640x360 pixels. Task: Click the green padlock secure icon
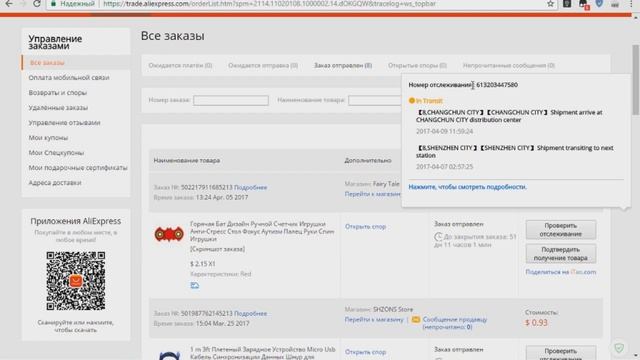[53, 4]
